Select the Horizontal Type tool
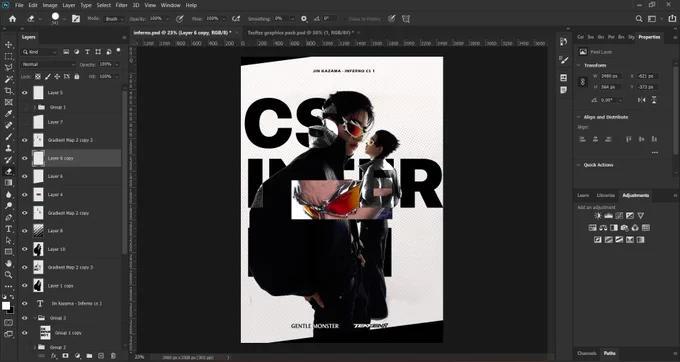The width and height of the screenshot is (680, 362). [9, 229]
